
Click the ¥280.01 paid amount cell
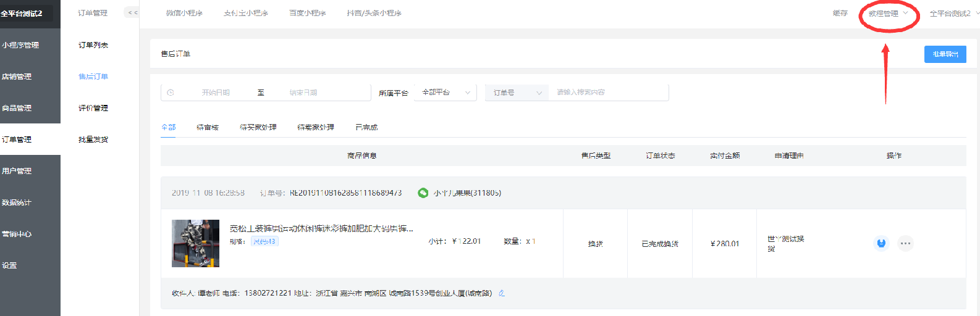725,244
